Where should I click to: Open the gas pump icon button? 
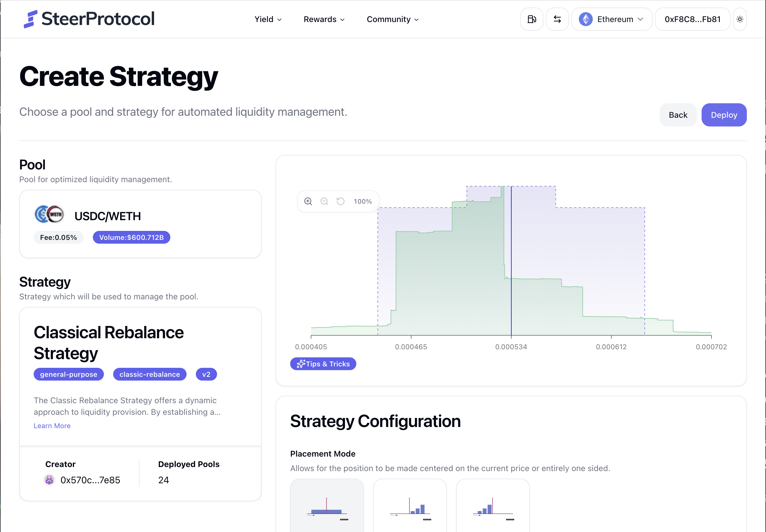[x=532, y=19]
